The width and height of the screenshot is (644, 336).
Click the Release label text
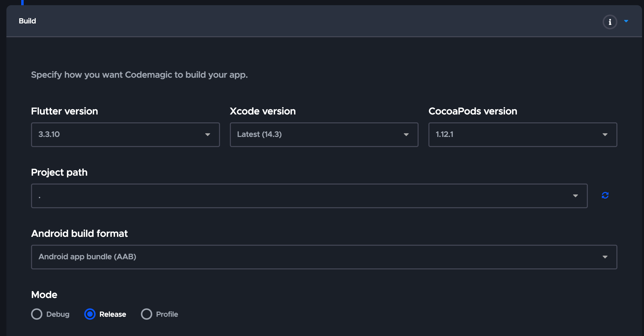click(x=113, y=314)
